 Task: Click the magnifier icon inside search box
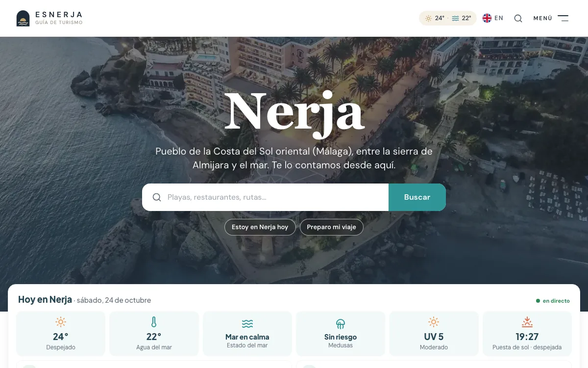point(157,197)
